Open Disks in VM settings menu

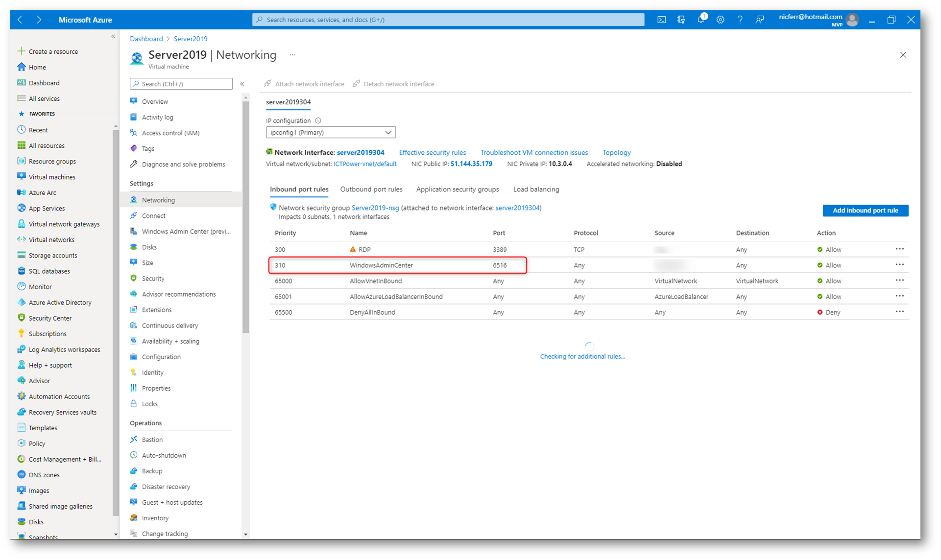point(149,247)
